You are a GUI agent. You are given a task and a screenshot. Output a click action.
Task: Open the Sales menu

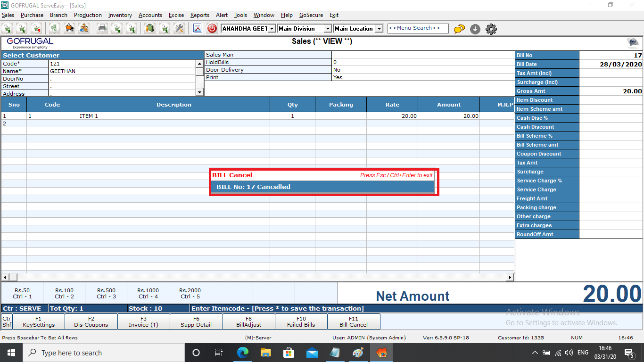pyautogui.click(x=8, y=15)
